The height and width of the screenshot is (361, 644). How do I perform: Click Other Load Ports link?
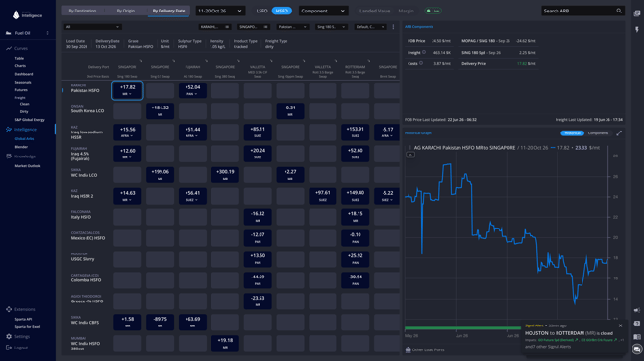(428, 349)
